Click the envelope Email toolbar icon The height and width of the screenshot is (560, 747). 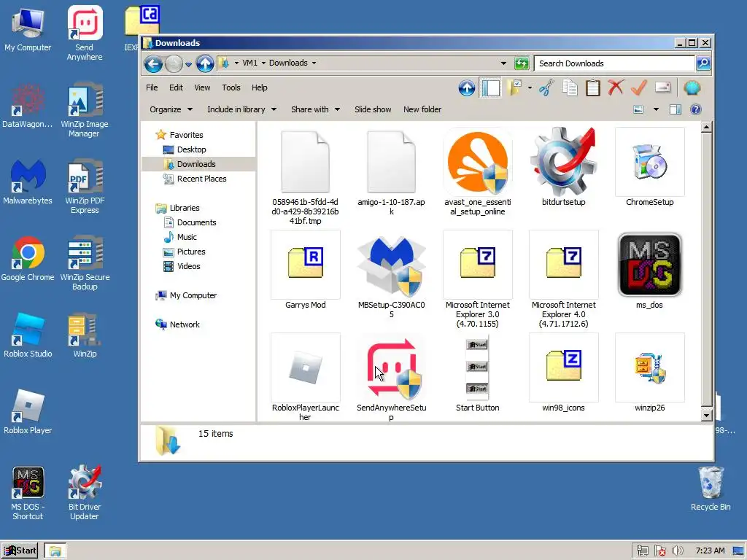[662, 87]
